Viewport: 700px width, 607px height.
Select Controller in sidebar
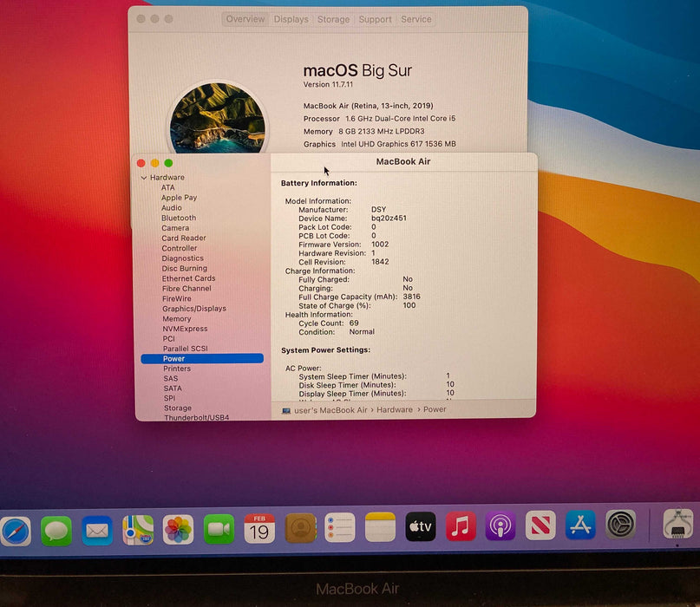[x=180, y=248]
